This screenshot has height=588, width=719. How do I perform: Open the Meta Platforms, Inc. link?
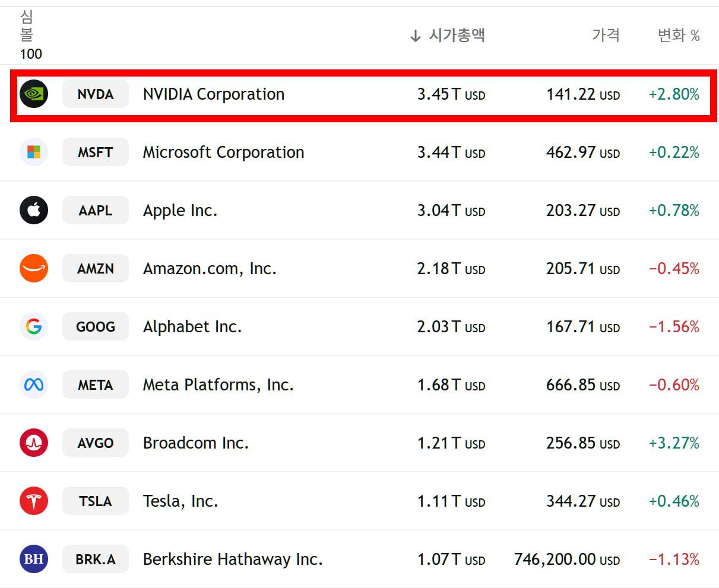point(218,385)
